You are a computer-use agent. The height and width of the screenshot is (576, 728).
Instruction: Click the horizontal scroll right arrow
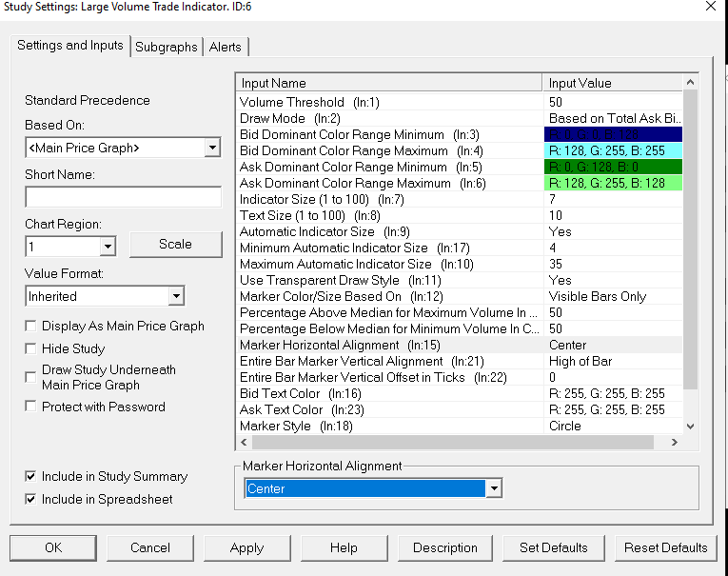(x=675, y=442)
